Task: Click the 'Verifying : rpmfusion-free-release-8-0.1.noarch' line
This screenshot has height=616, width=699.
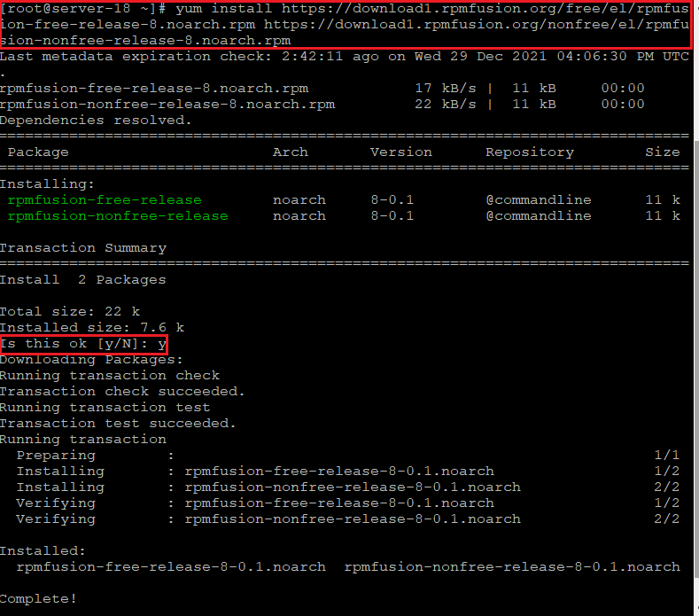Action: point(347,503)
